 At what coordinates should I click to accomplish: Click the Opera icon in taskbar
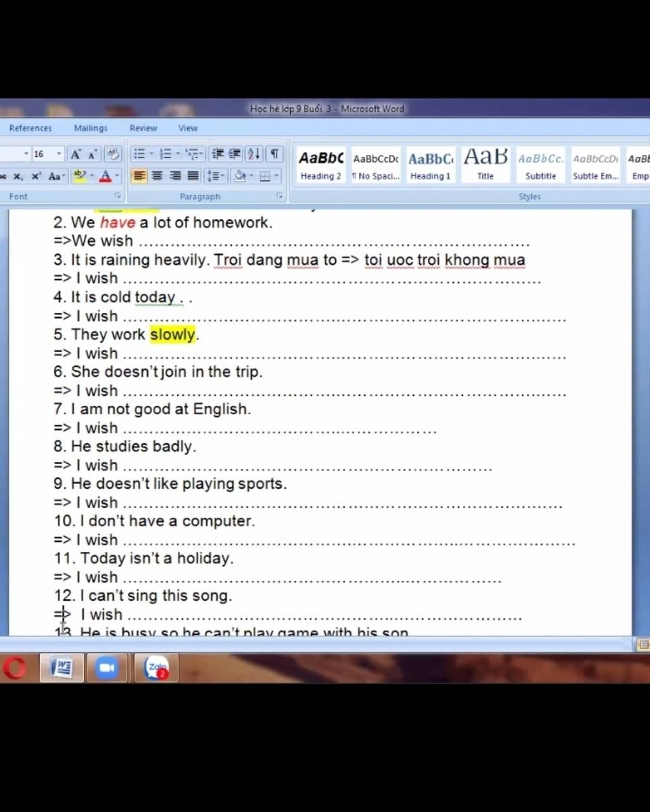pyautogui.click(x=15, y=668)
